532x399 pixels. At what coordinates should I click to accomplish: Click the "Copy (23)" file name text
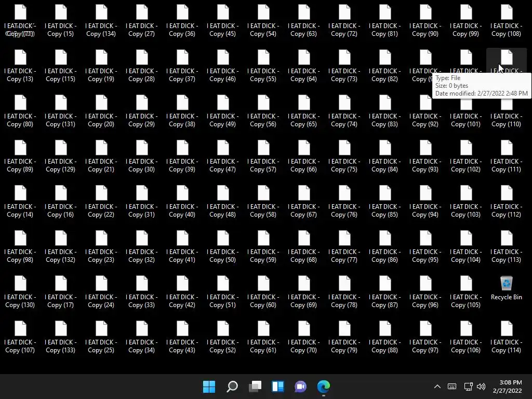pyautogui.click(x=101, y=260)
